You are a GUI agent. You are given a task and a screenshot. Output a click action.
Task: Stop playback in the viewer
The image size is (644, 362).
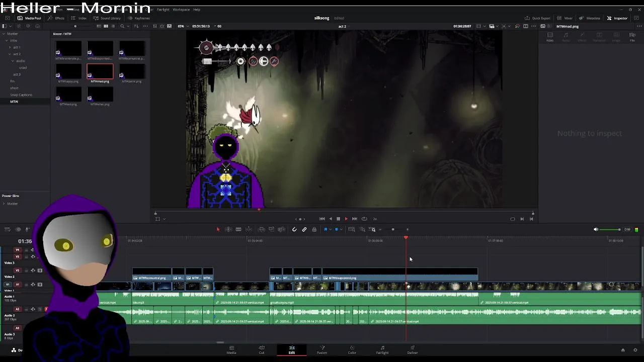338,219
